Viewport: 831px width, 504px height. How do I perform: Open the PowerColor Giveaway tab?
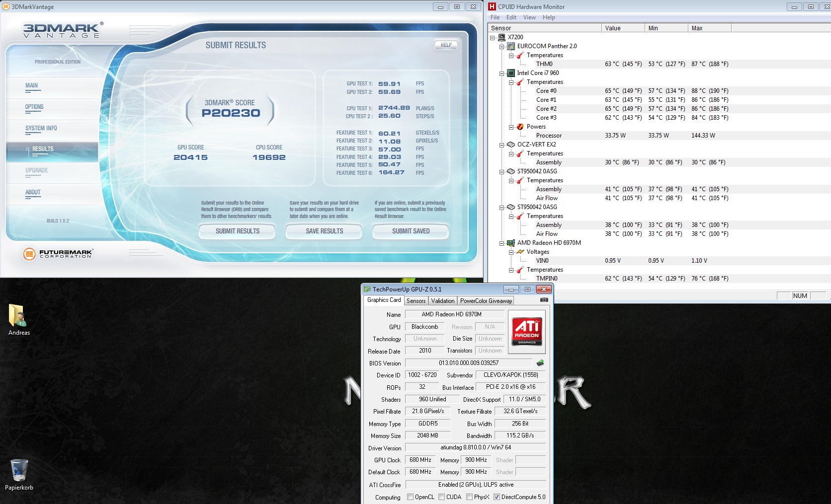[486, 301]
